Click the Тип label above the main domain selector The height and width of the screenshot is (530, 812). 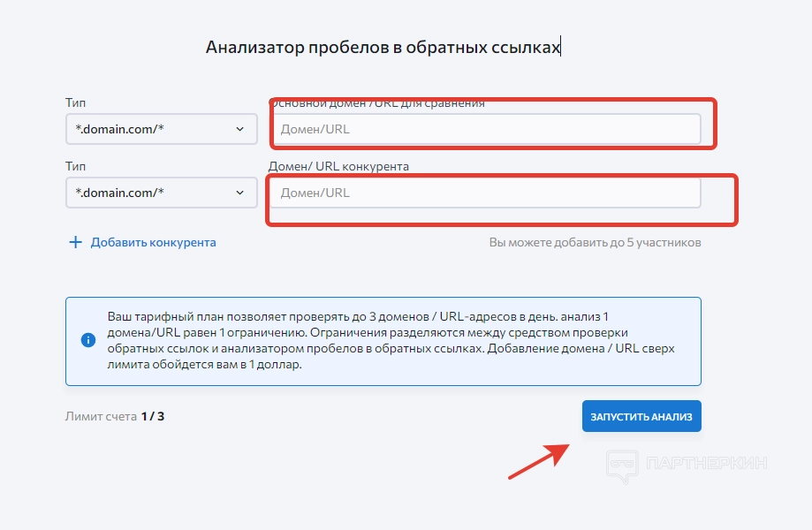click(76, 103)
